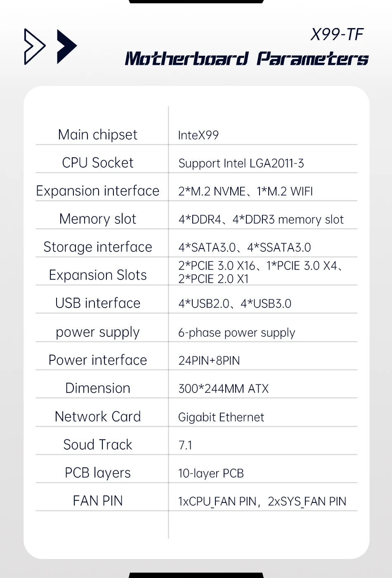Click the solid dark arrow icon
Viewport: 392px width, 578px height.
(66, 47)
